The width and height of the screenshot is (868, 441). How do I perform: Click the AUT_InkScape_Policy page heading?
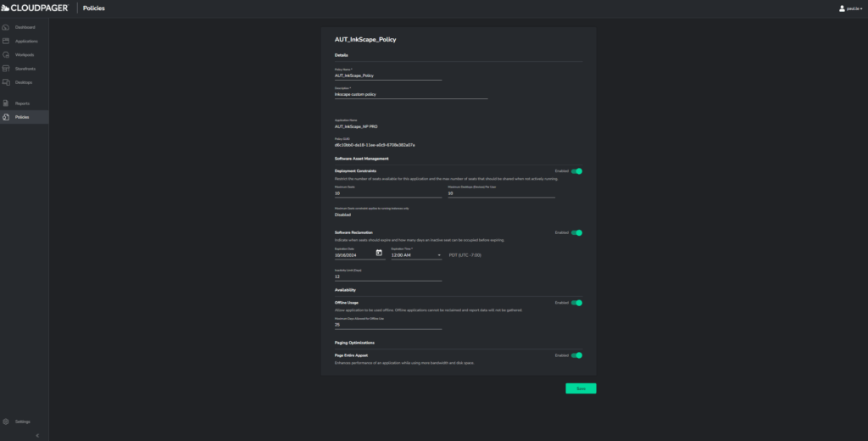tap(365, 40)
